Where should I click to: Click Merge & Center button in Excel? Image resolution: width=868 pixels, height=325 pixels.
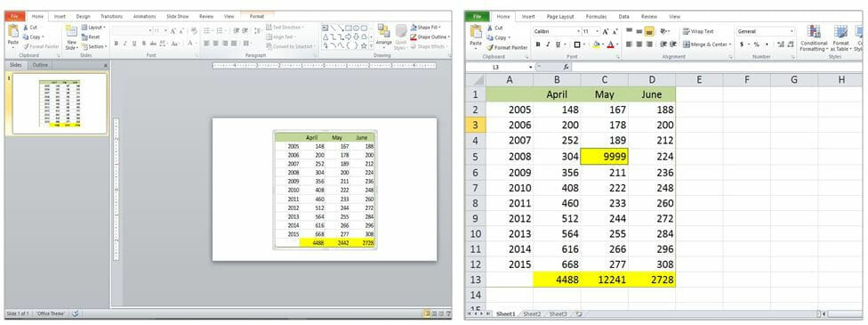(707, 45)
